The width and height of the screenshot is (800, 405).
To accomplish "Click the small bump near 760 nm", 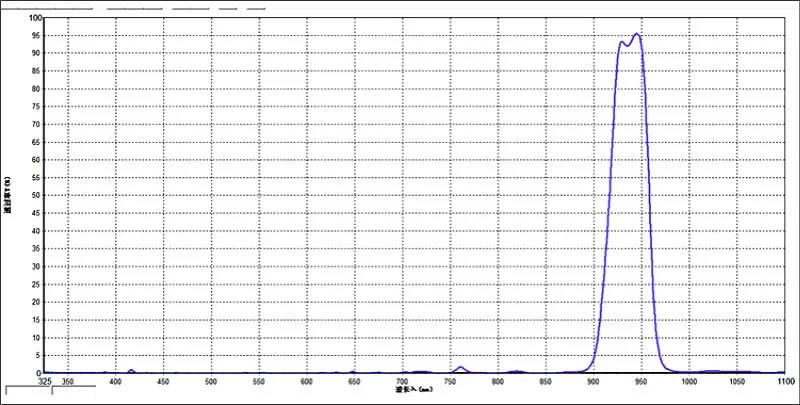I will 461,368.
